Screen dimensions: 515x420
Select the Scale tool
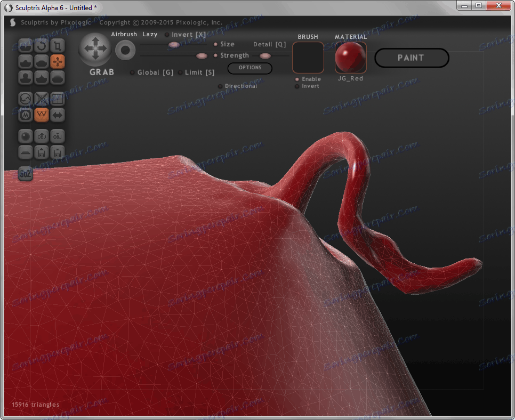click(58, 46)
